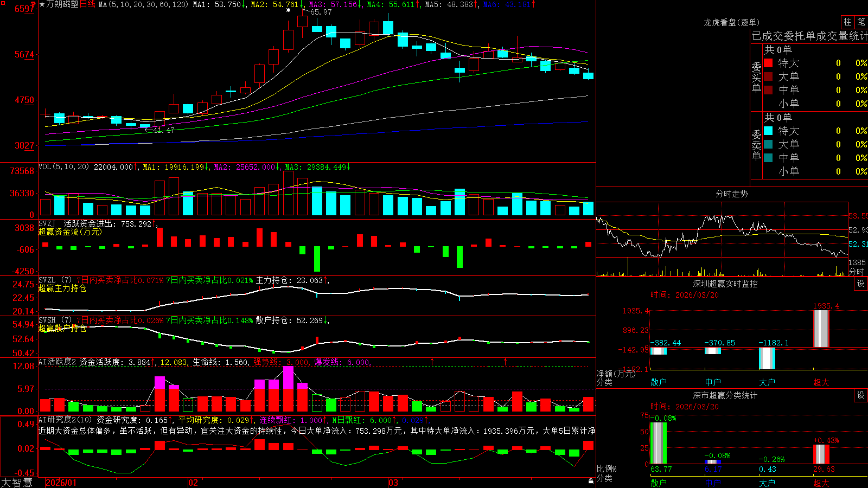The height and width of the screenshot is (488, 868).
Task: Click the lock icon at chart bottom
Action: (591, 481)
